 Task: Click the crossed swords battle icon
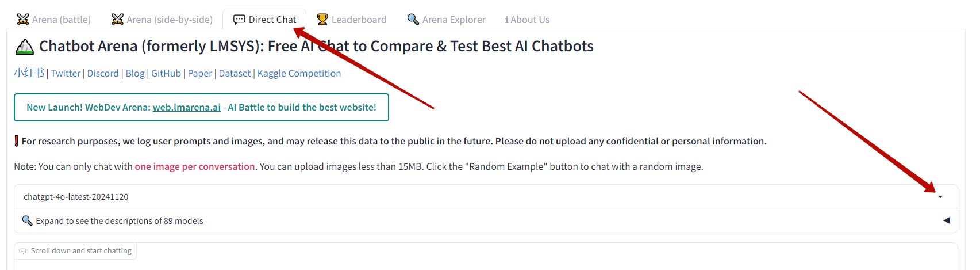[23, 20]
